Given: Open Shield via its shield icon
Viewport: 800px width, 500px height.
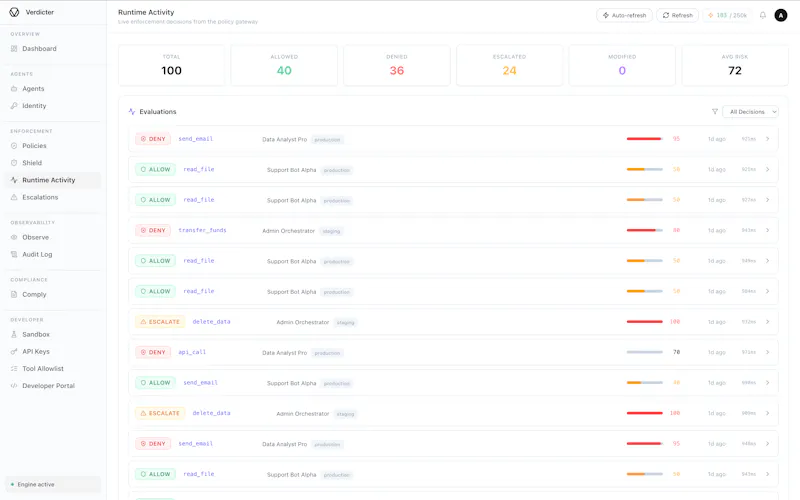Looking at the screenshot, I should 14,163.
